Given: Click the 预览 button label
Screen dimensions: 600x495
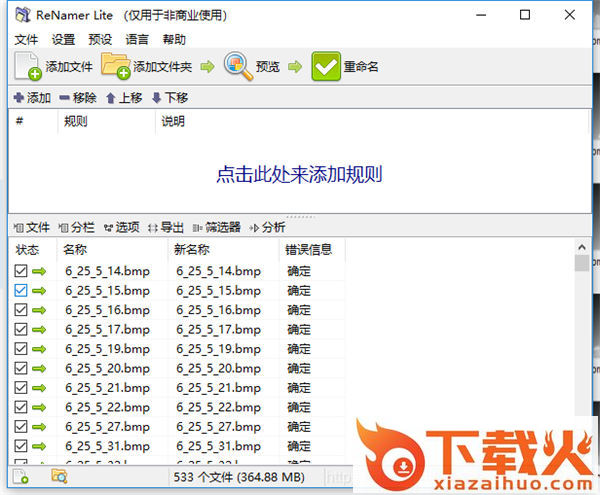Looking at the screenshot, I should (x=268, y=67).
